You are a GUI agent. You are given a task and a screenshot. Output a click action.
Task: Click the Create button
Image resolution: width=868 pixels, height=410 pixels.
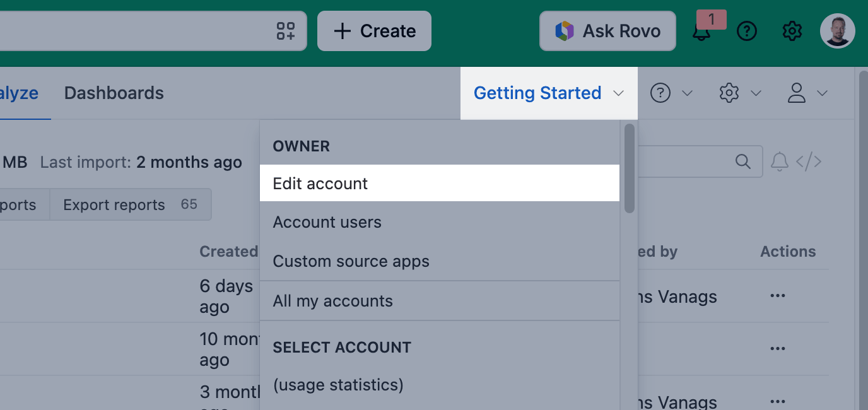[374, 31]
